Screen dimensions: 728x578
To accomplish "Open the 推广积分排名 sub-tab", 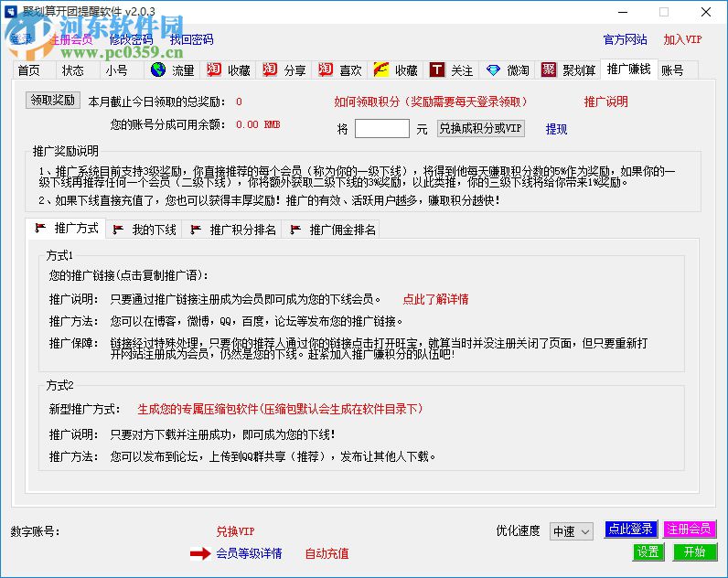I will (x=233, y=230).
